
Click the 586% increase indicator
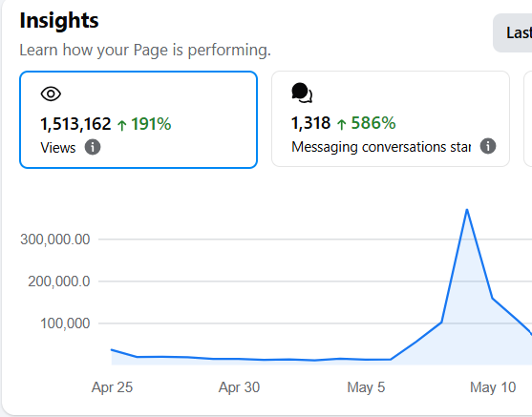click(367, 123)
